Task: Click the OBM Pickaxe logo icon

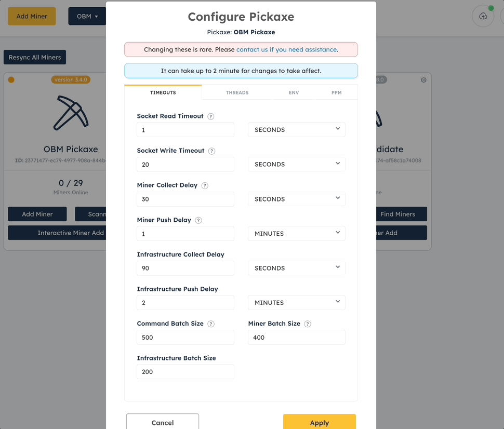Action: (x=71, y=113)
